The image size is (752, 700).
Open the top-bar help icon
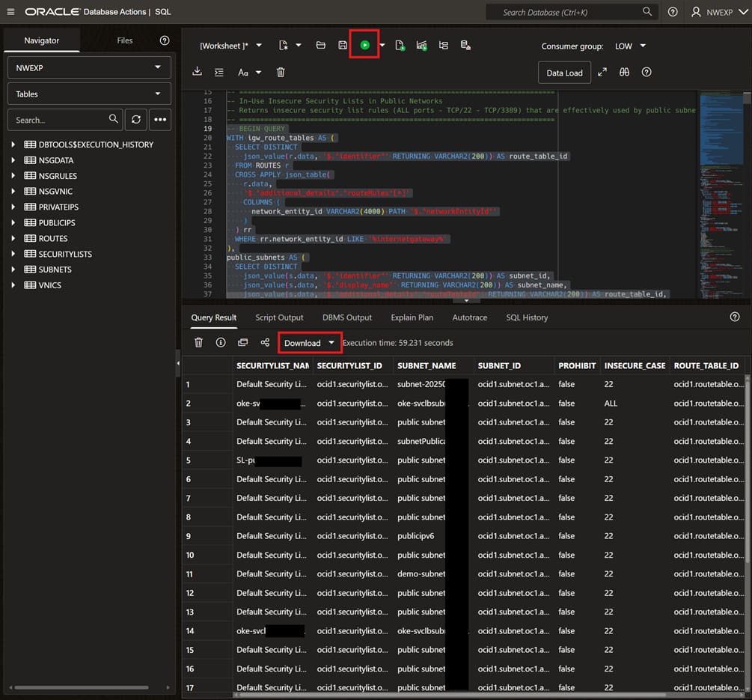(x=673, y=12)
